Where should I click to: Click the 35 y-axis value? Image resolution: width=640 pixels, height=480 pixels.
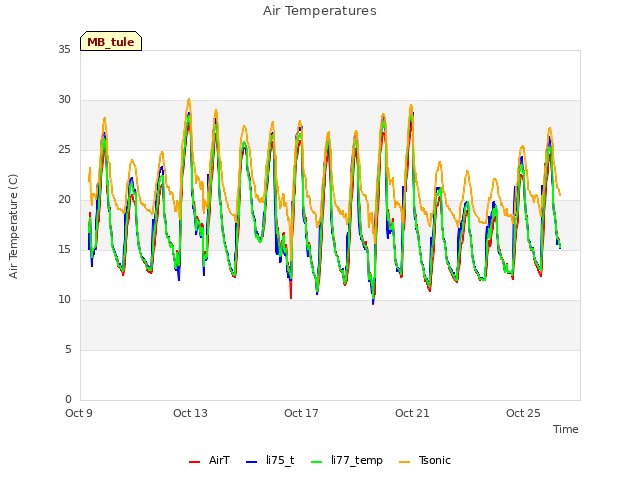[x=64, y=49]
